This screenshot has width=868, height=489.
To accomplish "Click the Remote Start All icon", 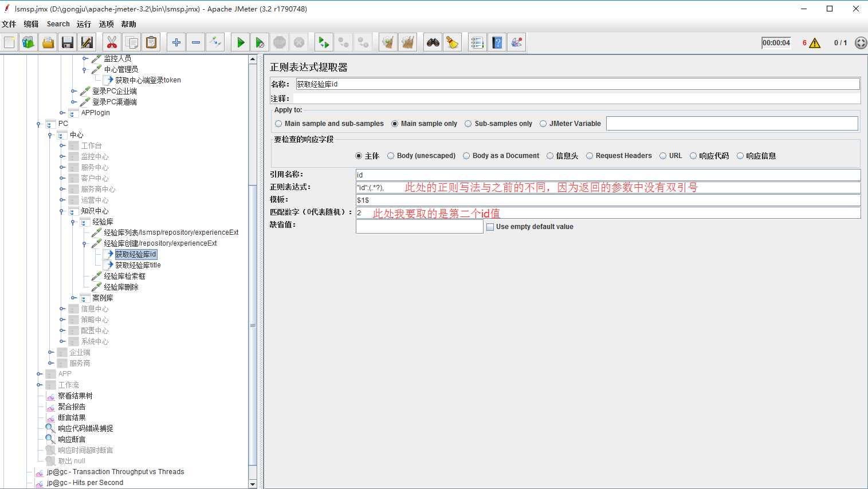I will pos(324,42).
